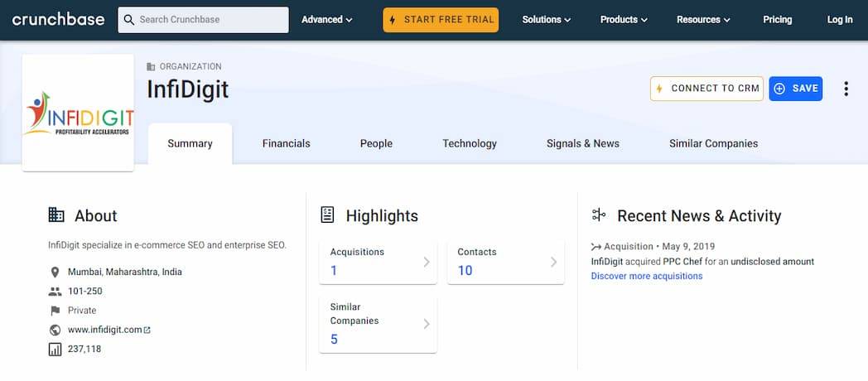868x381 pixels.
Task: Click the flag icon beside Private
Action: click(55, 311)
